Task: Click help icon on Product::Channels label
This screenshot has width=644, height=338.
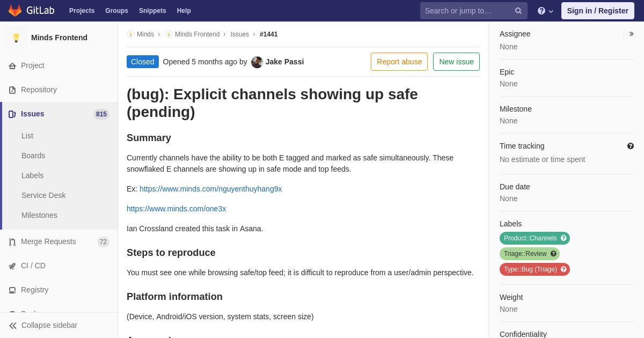Action: (x=563, y=238)
